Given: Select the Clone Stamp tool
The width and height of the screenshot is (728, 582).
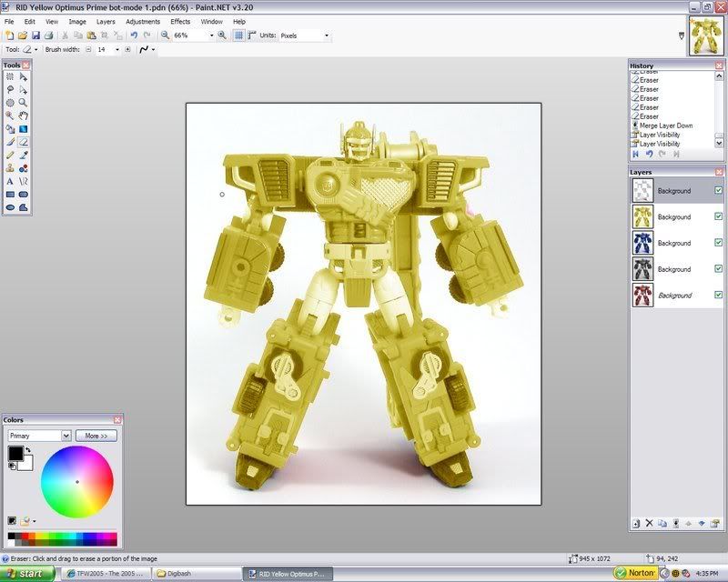Looking at the screenshot, I should (10, 168).
